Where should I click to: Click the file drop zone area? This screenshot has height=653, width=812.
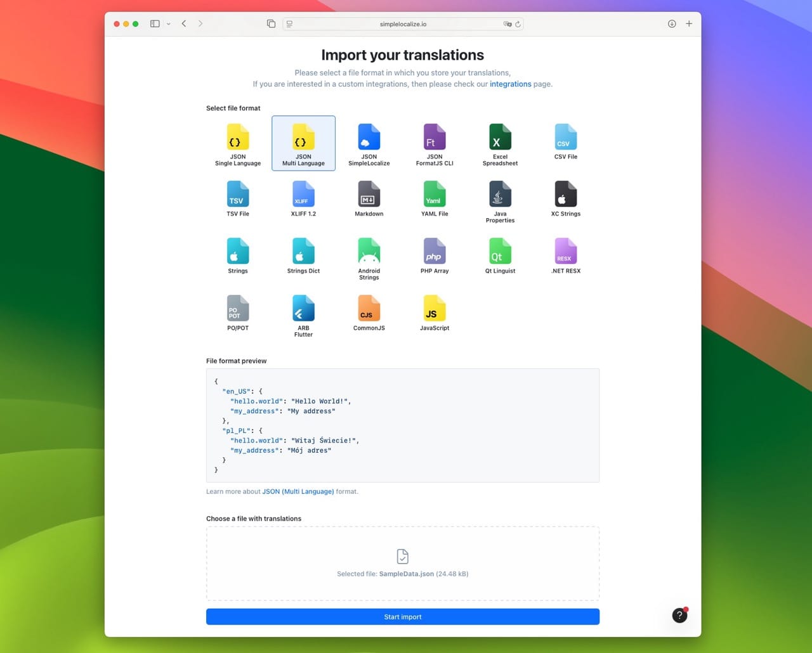click(x=403, y=564)
